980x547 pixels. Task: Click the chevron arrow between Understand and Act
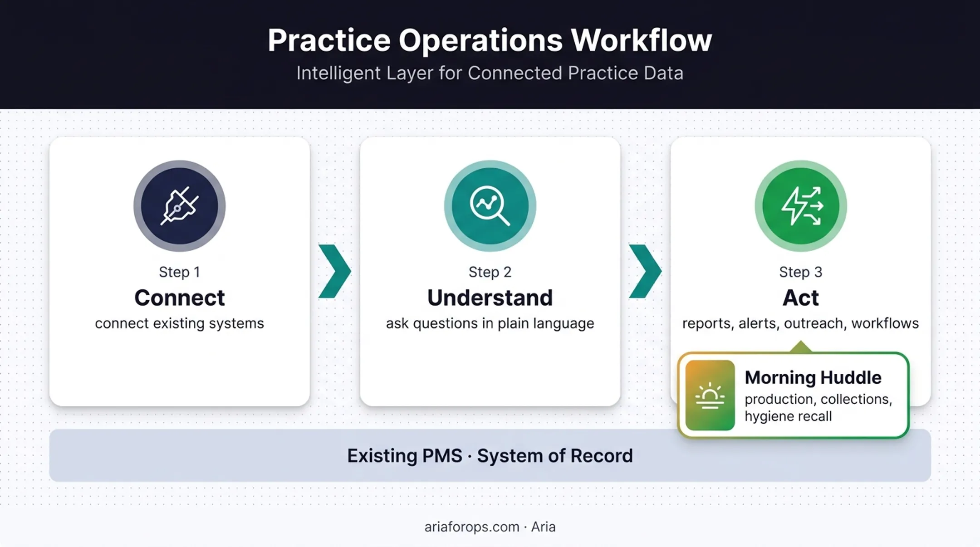[x=645, y=271]
